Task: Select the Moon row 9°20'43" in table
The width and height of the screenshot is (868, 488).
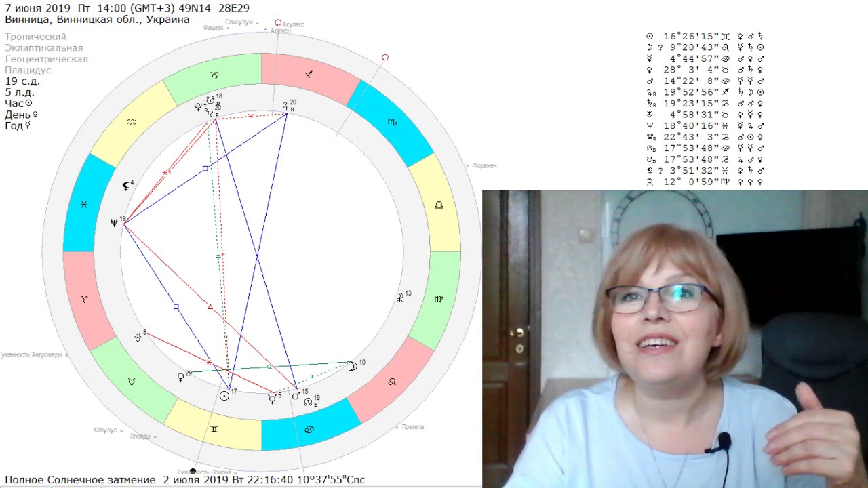Action: tap(705, 47)
